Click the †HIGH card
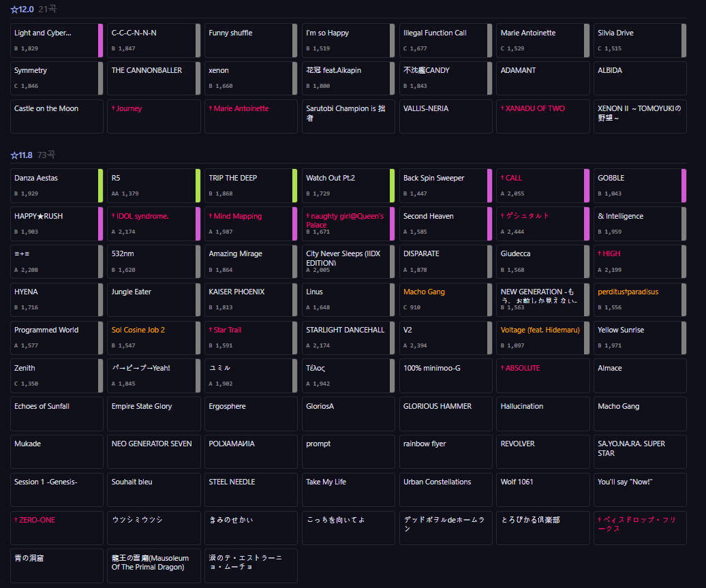The height and width of the screenshot is (588, 706). pyautogui.click(x=641, y=262)
